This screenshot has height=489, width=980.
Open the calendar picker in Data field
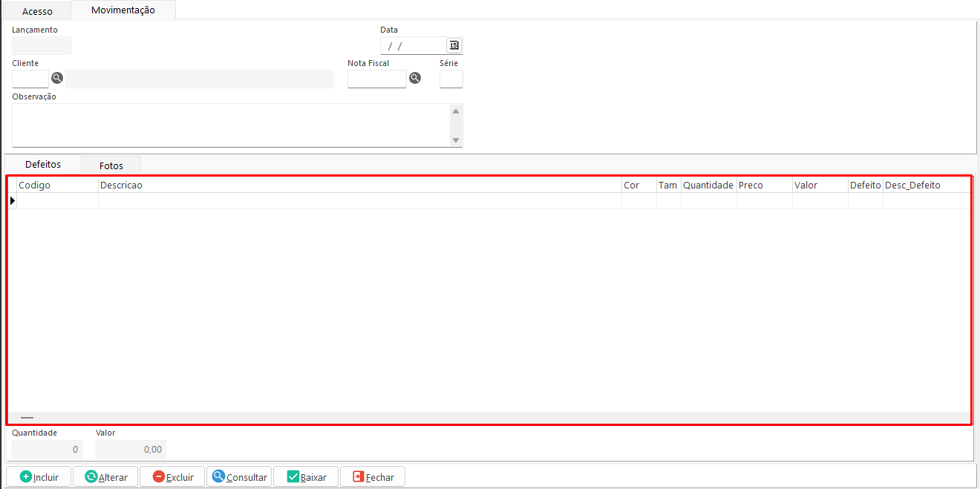tap(454, 45)
